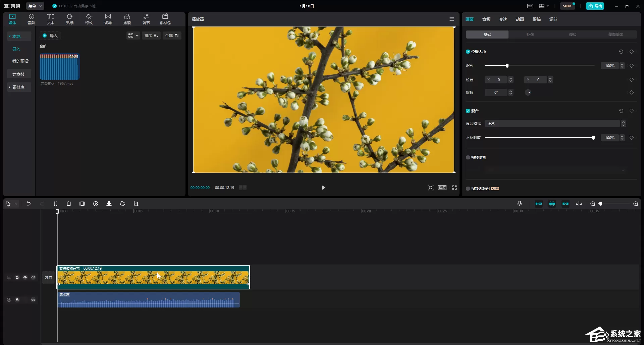
Task: Click the player focus frame scan icon
Action: 431,188
